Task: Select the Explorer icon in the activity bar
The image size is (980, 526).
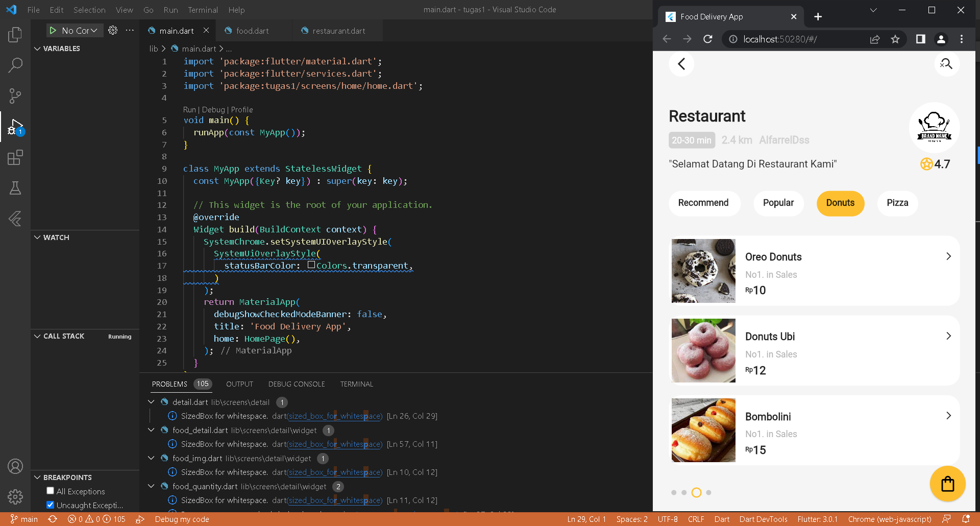Action: coord(15,35)
